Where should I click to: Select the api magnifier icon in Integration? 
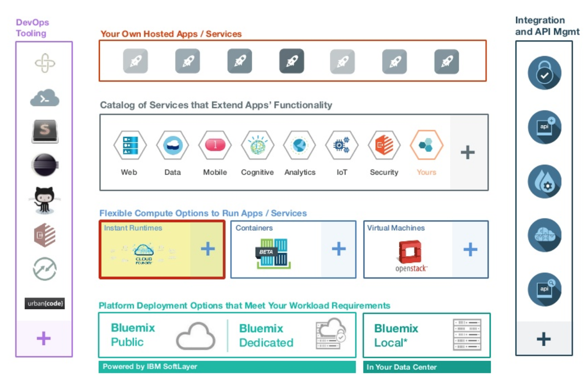point(544,290)
